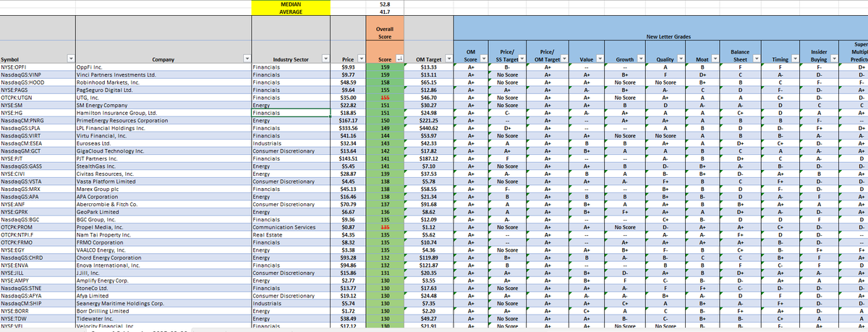Image resolution: width=868 pixels, height=332 pixels.
Task: Select the FRMO Corporation company cell
Action: point(163,242)
